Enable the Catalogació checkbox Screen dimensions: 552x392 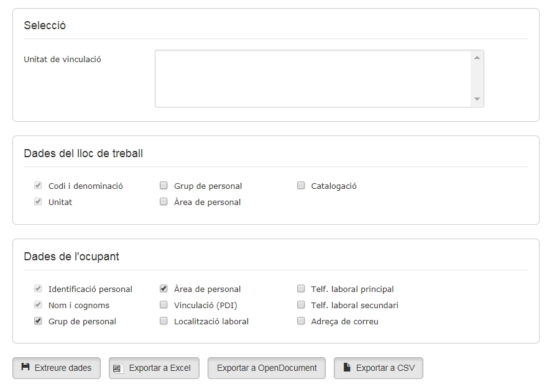pyautogui.click(x=301, y=185)
